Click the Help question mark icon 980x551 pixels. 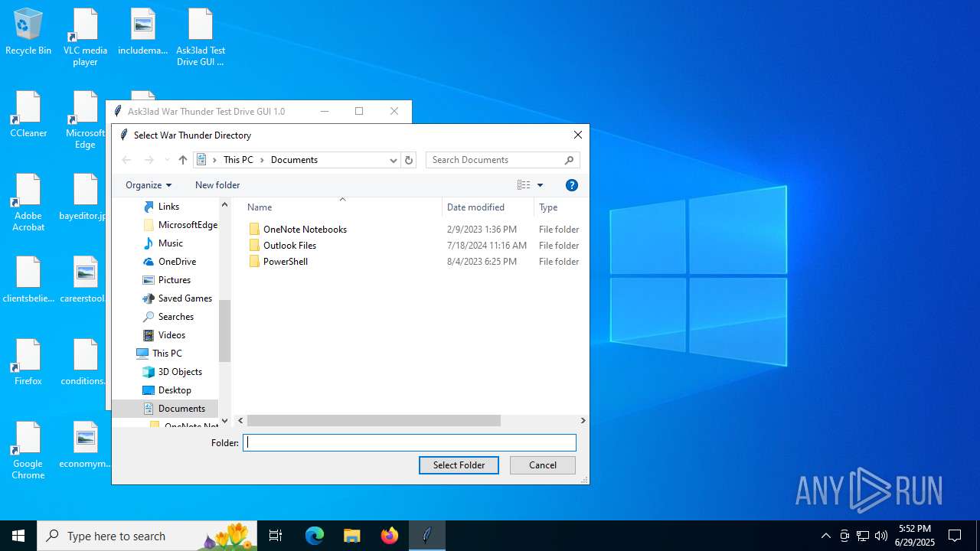(571, 185)
